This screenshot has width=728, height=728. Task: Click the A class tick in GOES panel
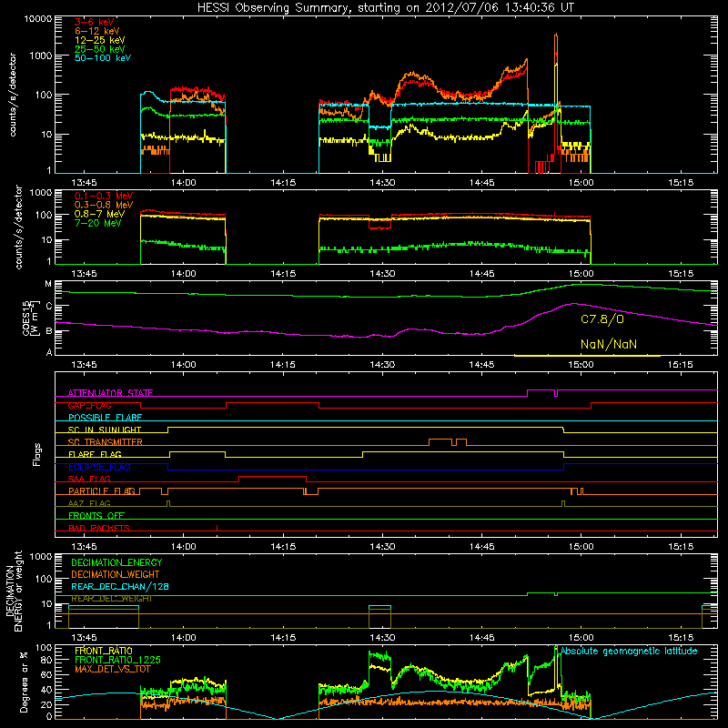[49, 352]
